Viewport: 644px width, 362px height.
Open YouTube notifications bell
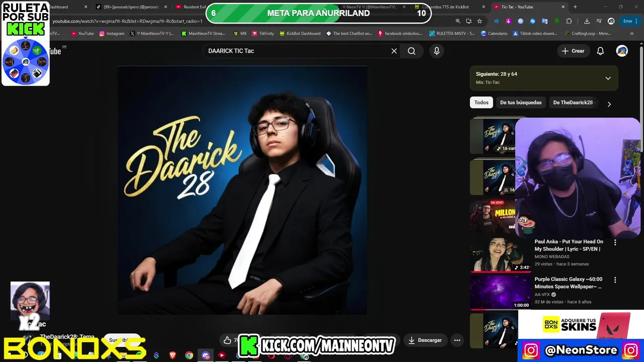(x=600, y=51)
